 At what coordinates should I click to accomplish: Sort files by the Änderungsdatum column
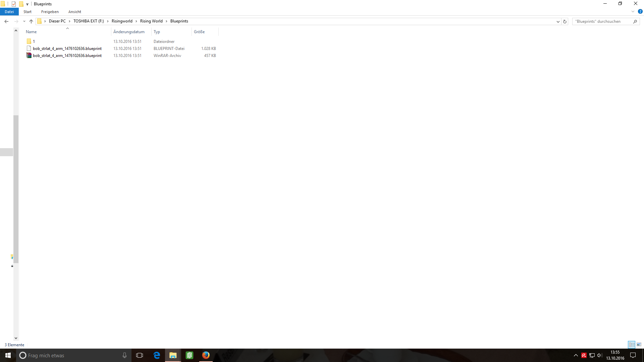pos(129,32)
